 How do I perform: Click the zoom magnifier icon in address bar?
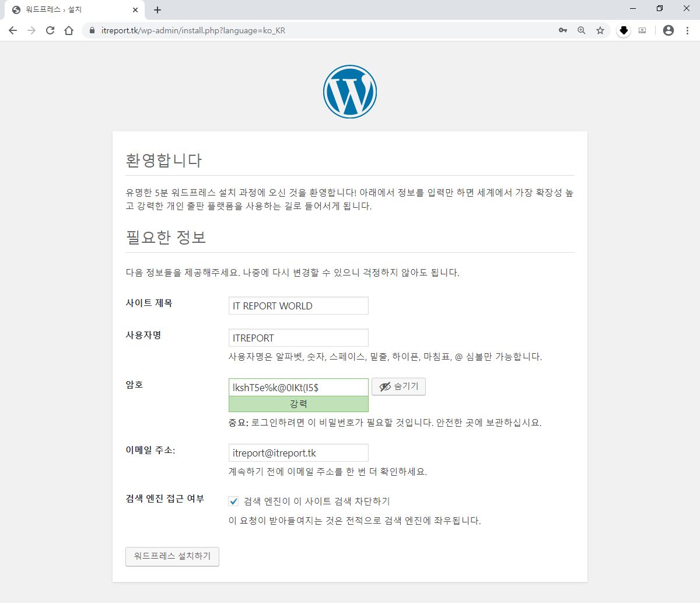coord(582,30)
